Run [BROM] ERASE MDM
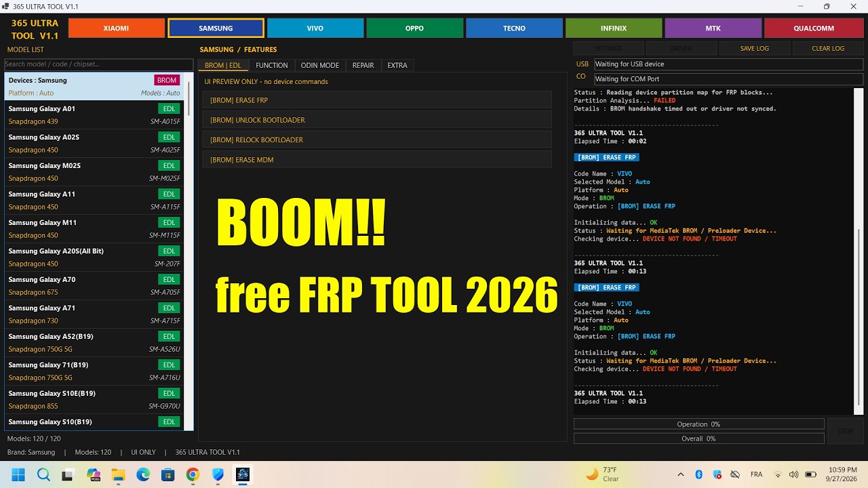Viewport: 868px width, 488px height. [377, 160]
